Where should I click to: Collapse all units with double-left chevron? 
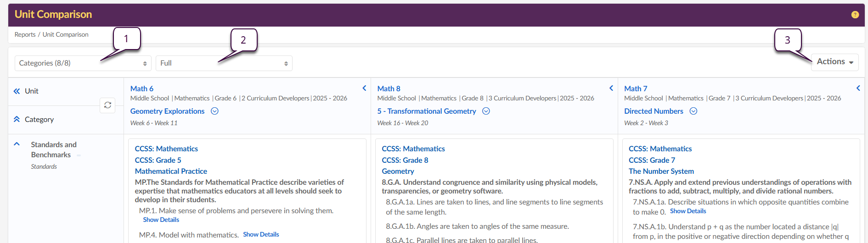pos(17,91)
